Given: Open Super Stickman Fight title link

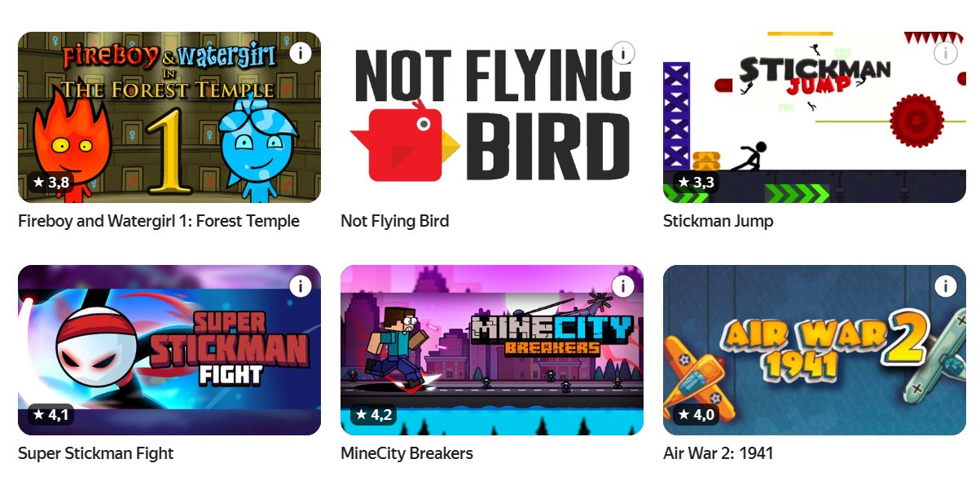Looking at the screenshot, I should tap(96, 453).
